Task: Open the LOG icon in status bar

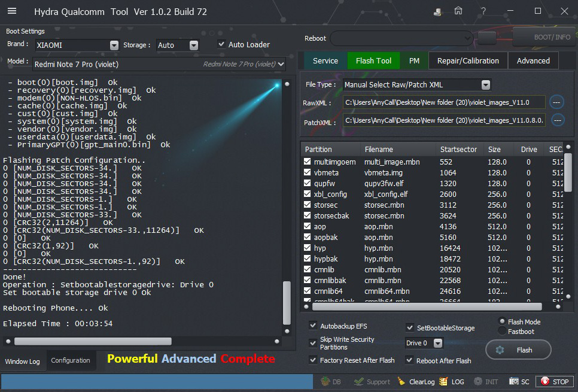Action: pyautogui.click(x=443, y=381)
